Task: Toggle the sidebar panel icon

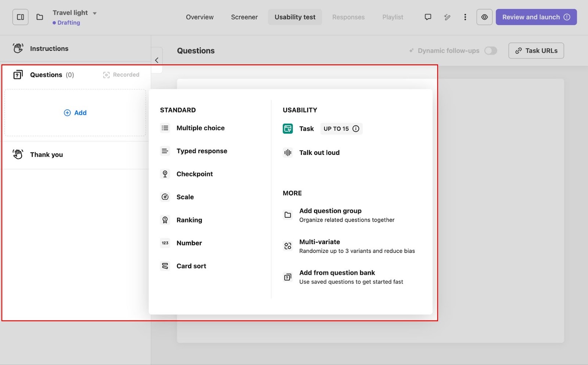Action: [20, 17]
